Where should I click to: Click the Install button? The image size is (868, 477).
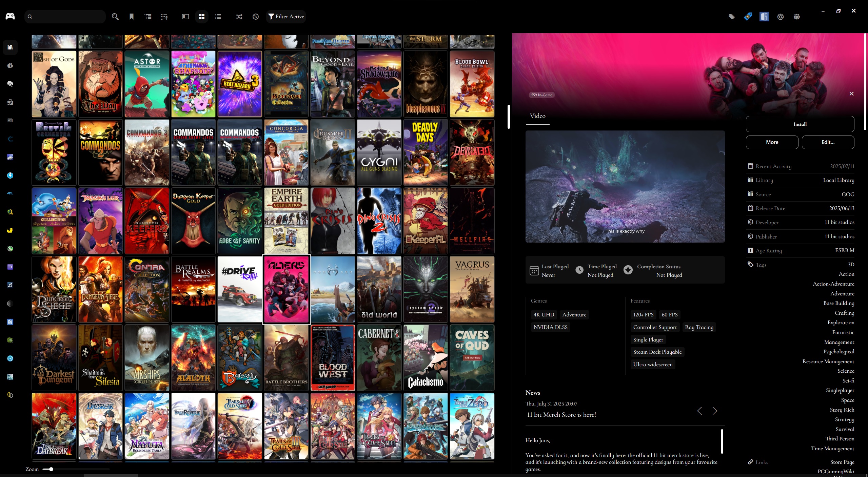(800, 124)
